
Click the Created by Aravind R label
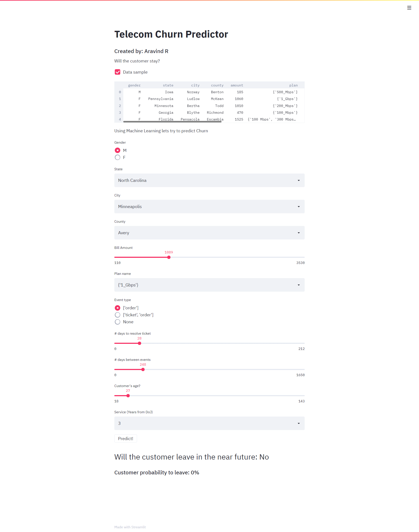[x=142, y=51]
